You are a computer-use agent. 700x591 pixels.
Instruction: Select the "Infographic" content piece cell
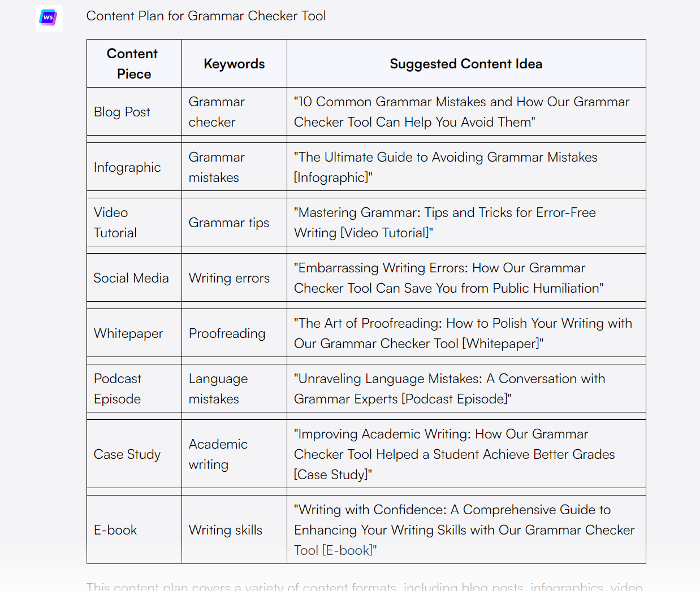tap(127, 167)
